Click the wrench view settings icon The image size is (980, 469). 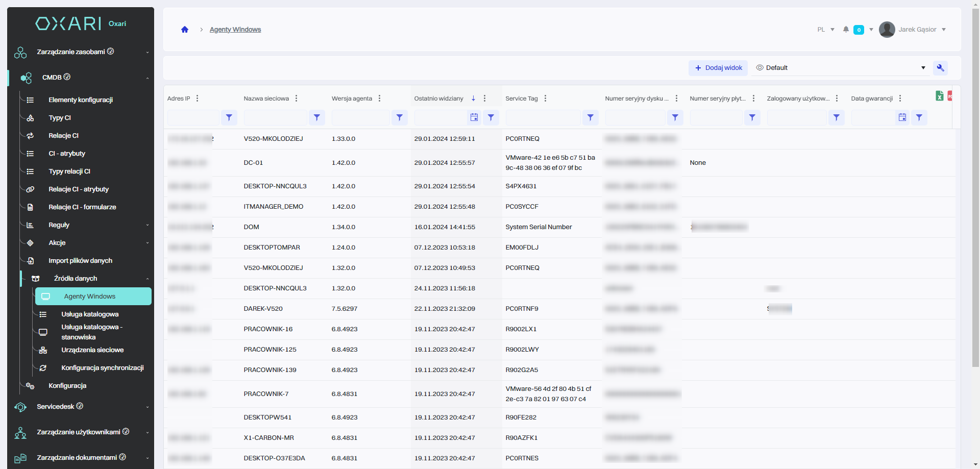tap(940, 68)
